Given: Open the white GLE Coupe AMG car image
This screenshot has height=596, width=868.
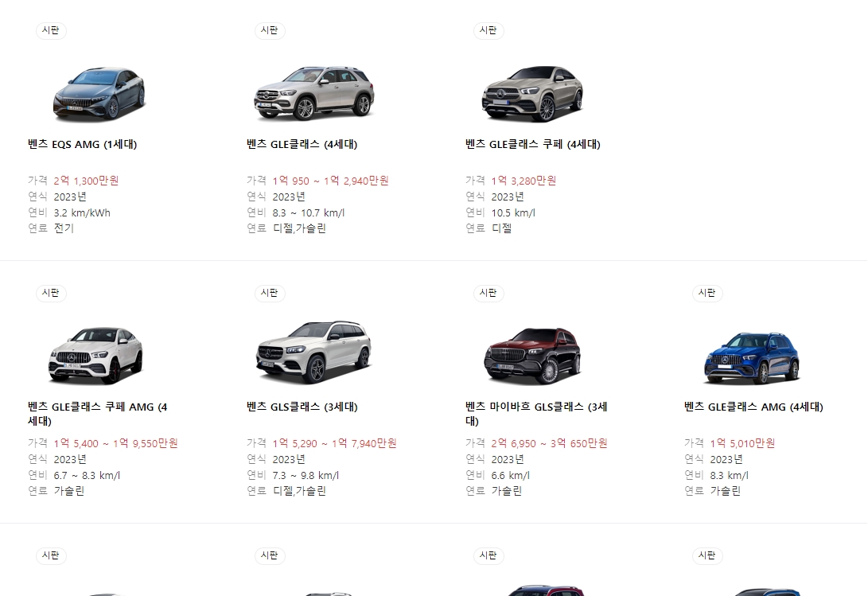Looking at the screenshot, I should [95, 356].
